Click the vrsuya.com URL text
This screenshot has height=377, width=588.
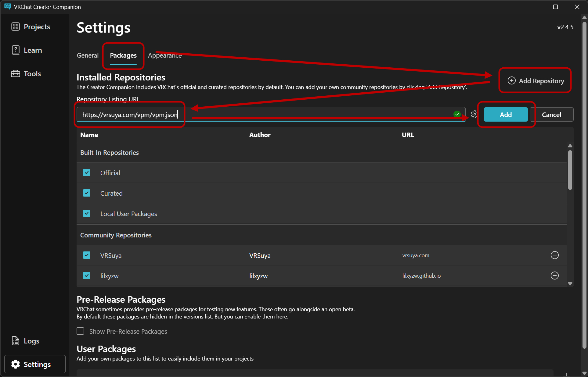pos(416,255)
